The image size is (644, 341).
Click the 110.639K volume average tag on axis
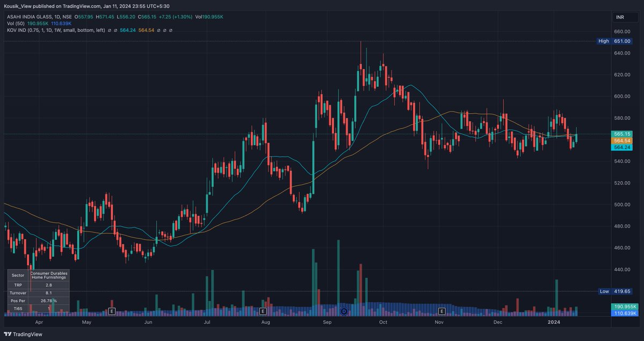click(x=625, y=313)
